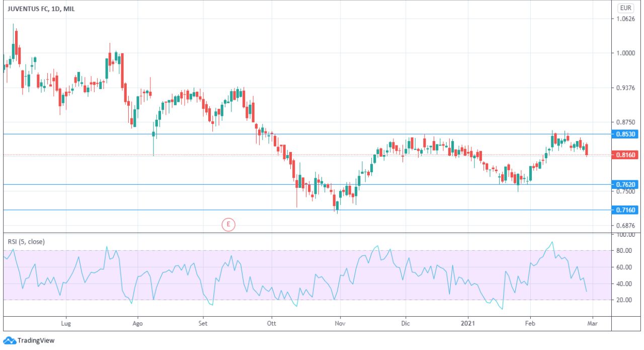Click the red 0.8160 current price label
The image size is (644, 350).
[x=625, y=155]
